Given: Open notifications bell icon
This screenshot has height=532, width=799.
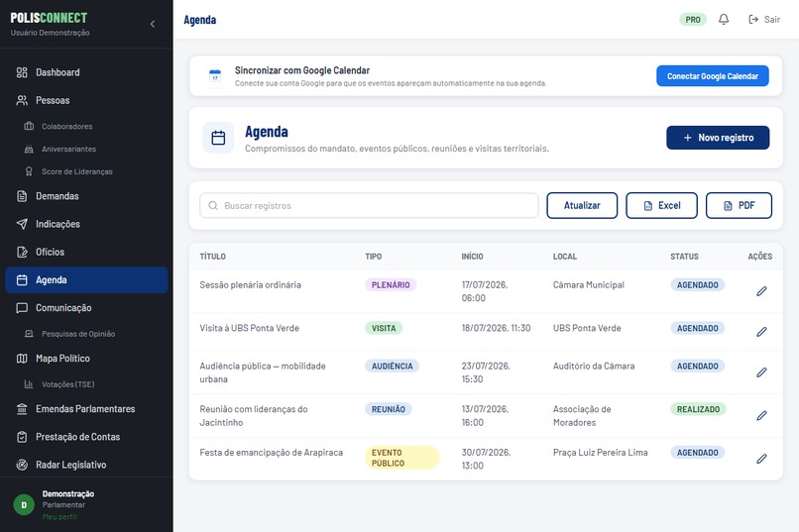Looking at the screenshot, I should tap(724, 20).
